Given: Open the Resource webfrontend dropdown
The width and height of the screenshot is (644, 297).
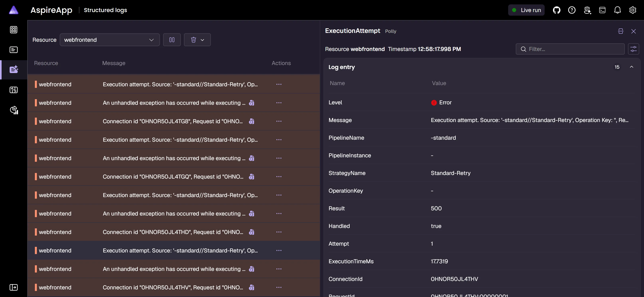Looking at the screenshot, I should pos(109,40).
